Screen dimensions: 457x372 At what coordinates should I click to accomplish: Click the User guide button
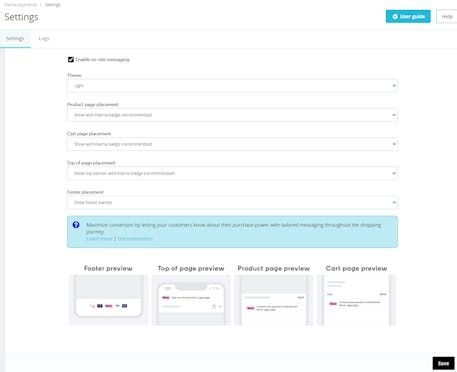pos(408,16)
